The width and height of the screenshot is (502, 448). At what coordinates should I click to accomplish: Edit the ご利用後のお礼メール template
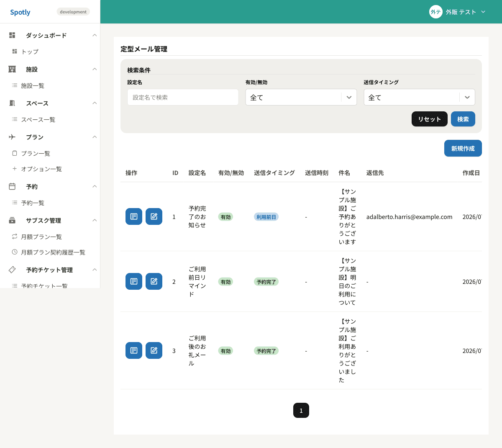pos(154,350)
